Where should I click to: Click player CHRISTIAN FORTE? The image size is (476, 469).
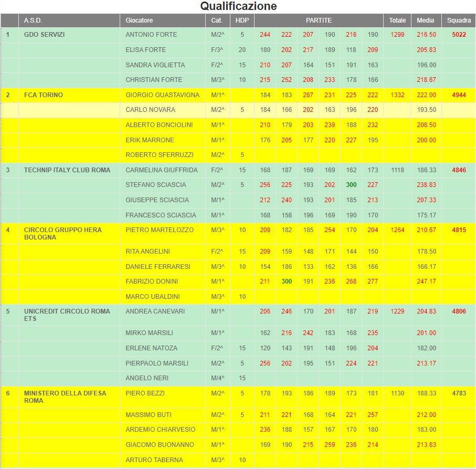pos(154,80)
